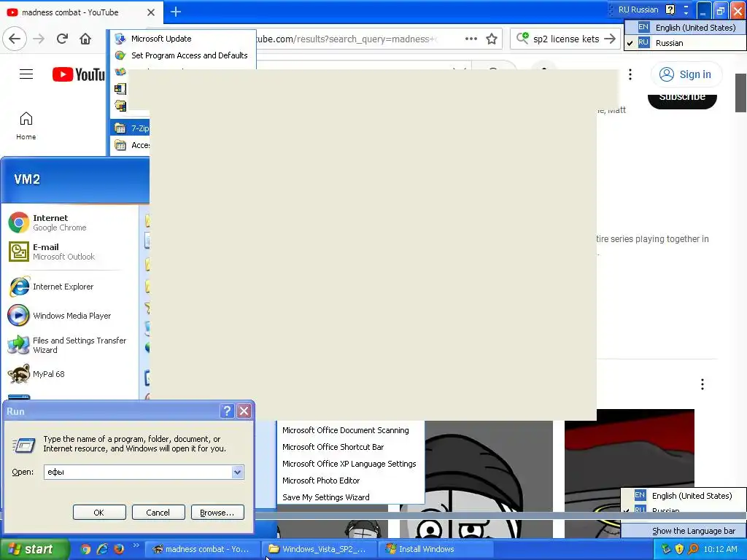Image resolution: width=747 pixels, height=560 pixels.
Task: Open the red and black video thumbnail
Action: (630, 472)
